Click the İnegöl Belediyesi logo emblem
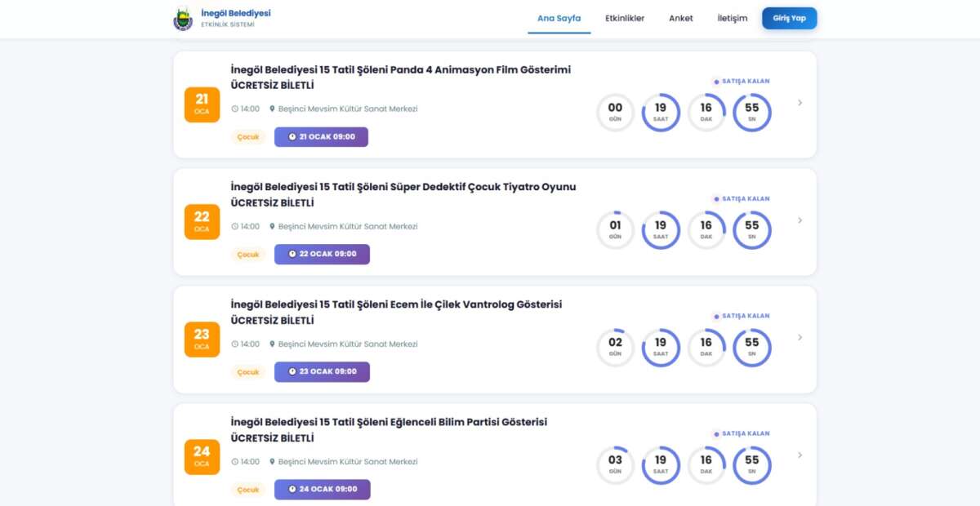 pyautogui.click(x=183, y=19)
